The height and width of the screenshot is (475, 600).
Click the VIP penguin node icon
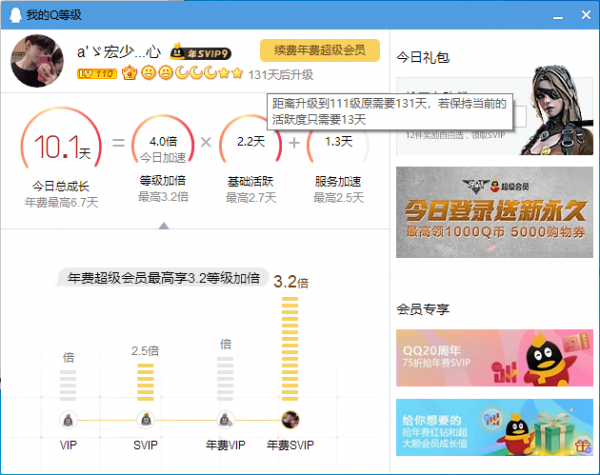click(x=68, y=420)
